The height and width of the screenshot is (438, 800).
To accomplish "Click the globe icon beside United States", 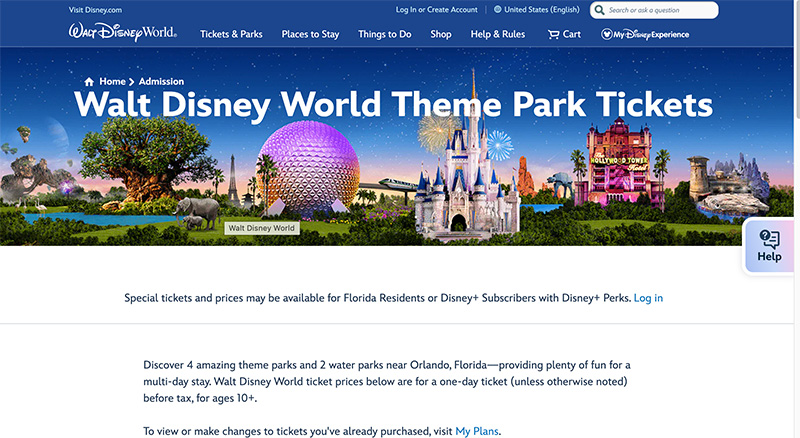I will 497,9.
